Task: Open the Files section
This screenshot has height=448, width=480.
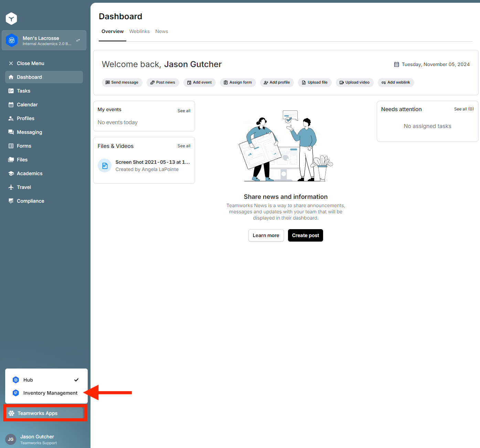Action: (x=22, y=159)
